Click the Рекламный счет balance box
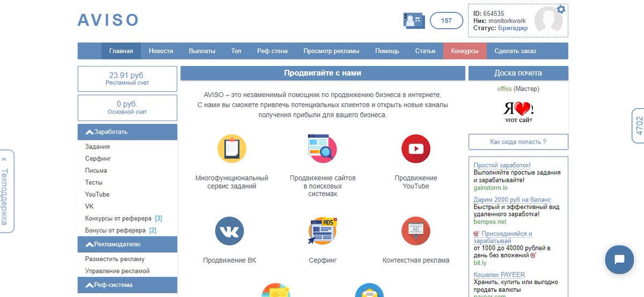The image size is (644, 297). point(127,79)
